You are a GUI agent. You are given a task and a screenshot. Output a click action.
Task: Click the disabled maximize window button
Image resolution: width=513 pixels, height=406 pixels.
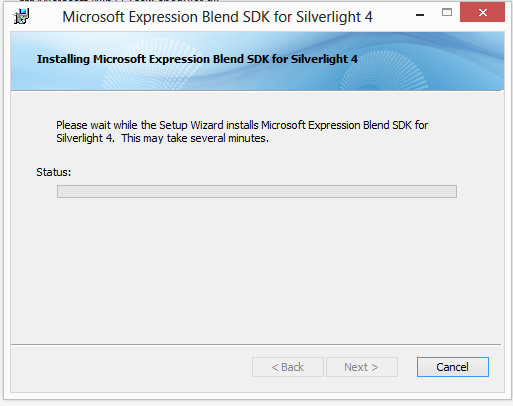(x=447, y=13)
